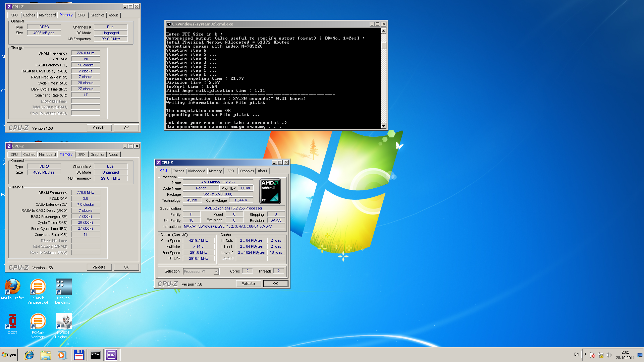
Task: Select Caches tab in top-left CPU-Z window
Action: [x=29, y=15]
